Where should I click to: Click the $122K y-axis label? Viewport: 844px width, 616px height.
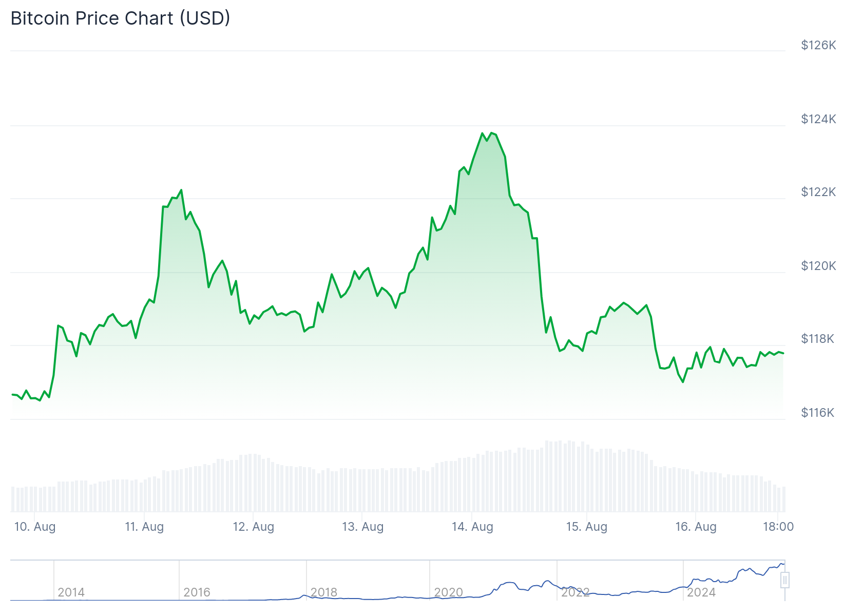pyautogui.click(x=818, y=192)
